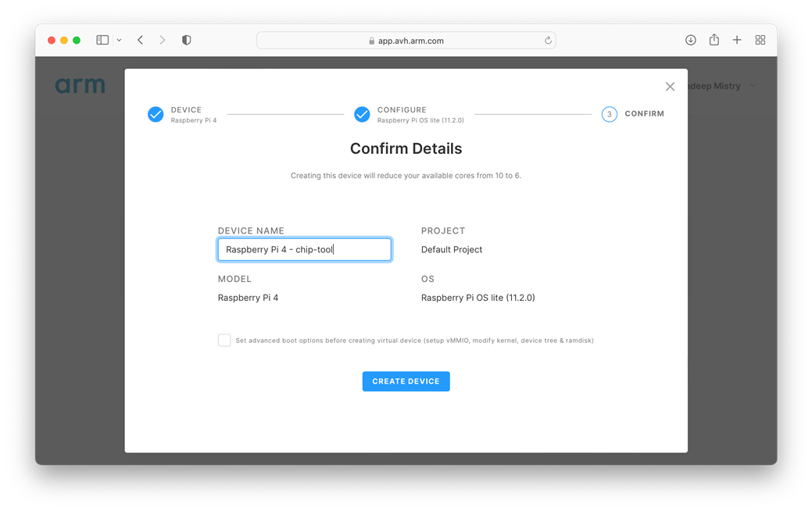Viewport: 812px width, 511px height.
Task: Click the Safari sidebar toggle icon
Action: pyautogui.click(x=102, y=40)
